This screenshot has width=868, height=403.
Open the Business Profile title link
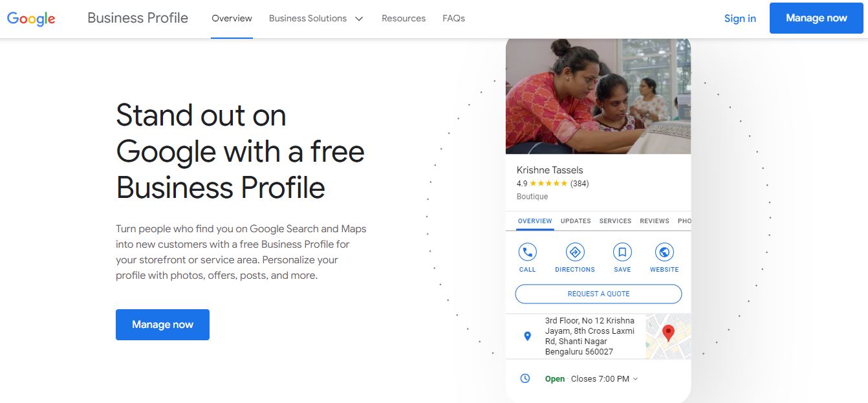tap(138, 18)
